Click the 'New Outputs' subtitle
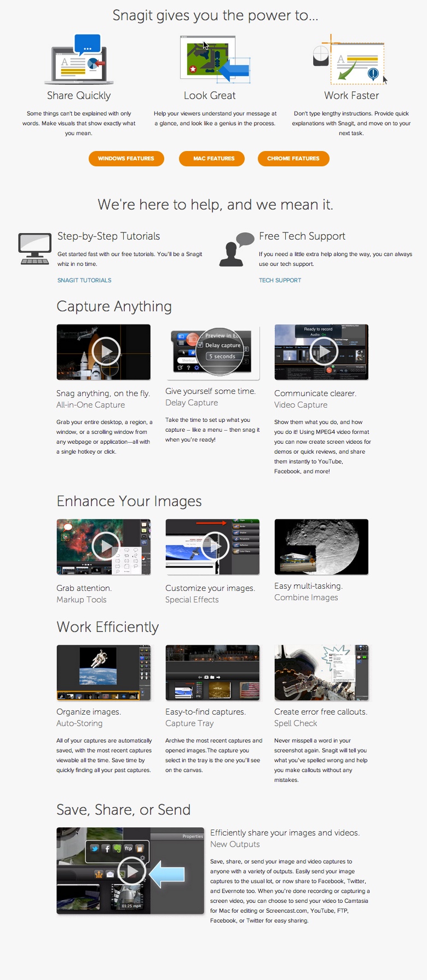The width and height of the screenshot is (427, 980). [x=235, y=844]
